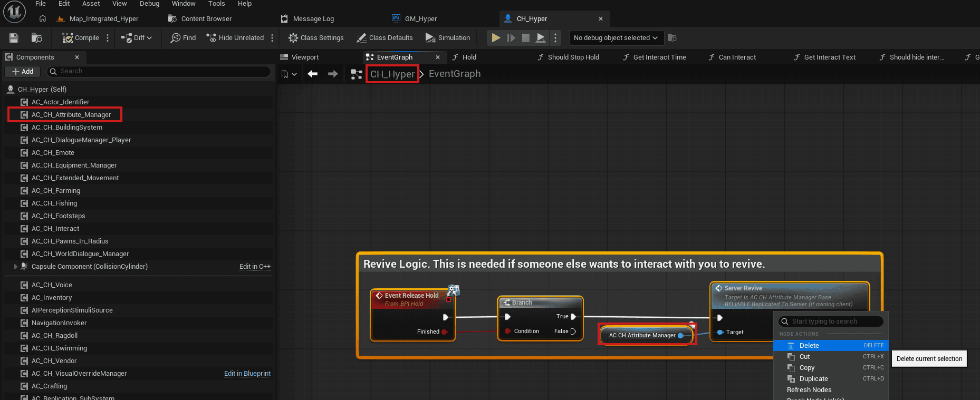Click the EventGraph breadcrumb

tap(455, 74)
